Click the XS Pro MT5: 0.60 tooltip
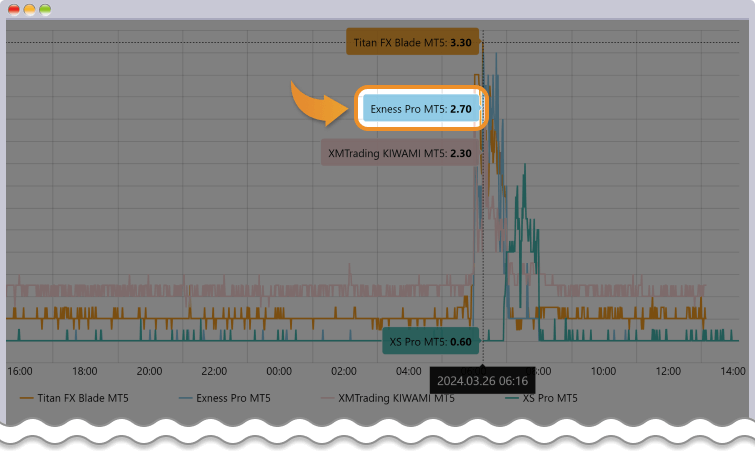 [x=430, y=342]
